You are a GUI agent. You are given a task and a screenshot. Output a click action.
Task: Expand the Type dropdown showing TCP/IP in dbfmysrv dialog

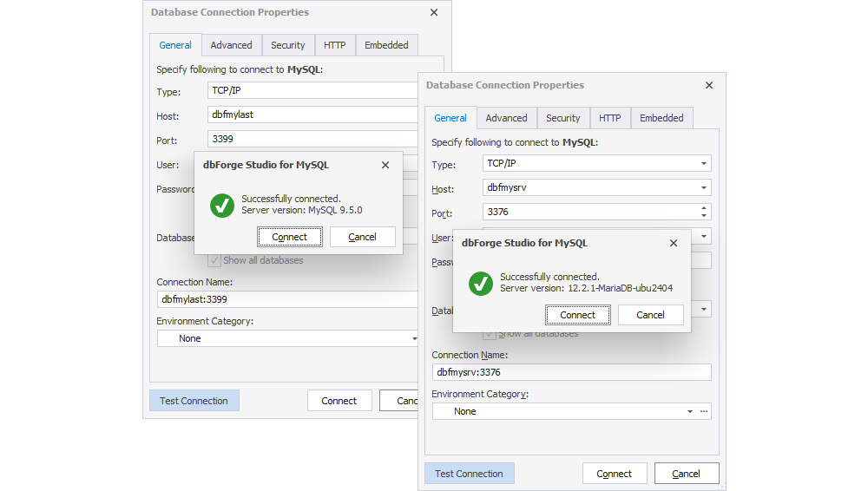[703, 163]
